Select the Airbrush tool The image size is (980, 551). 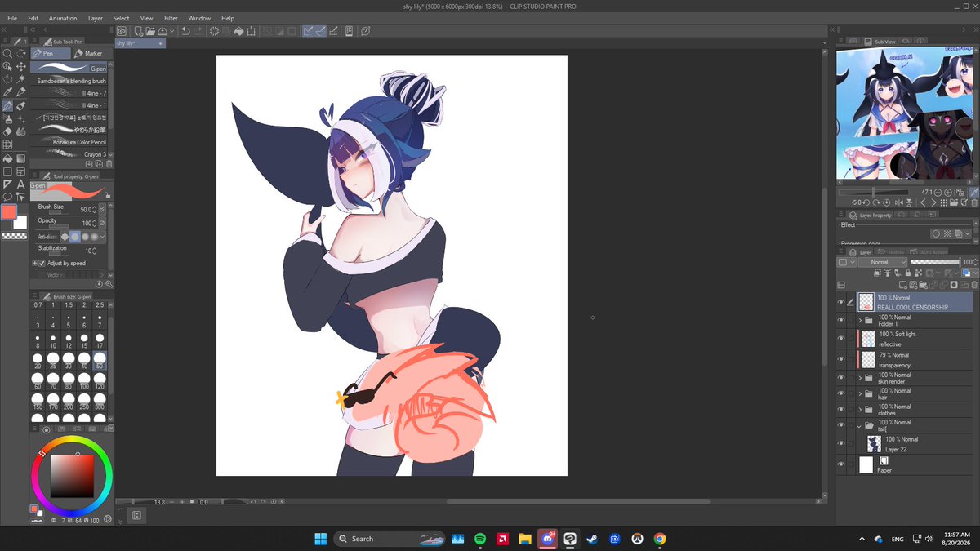click(7, 118)
